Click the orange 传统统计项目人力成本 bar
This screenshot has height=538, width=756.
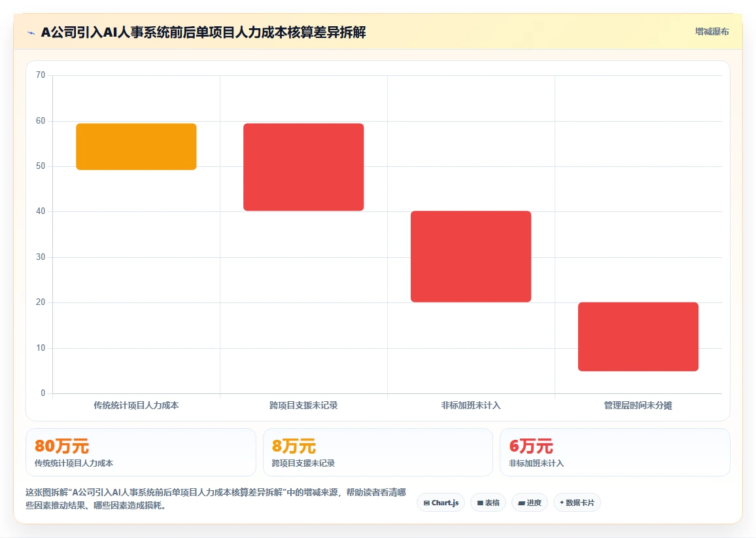137,147
